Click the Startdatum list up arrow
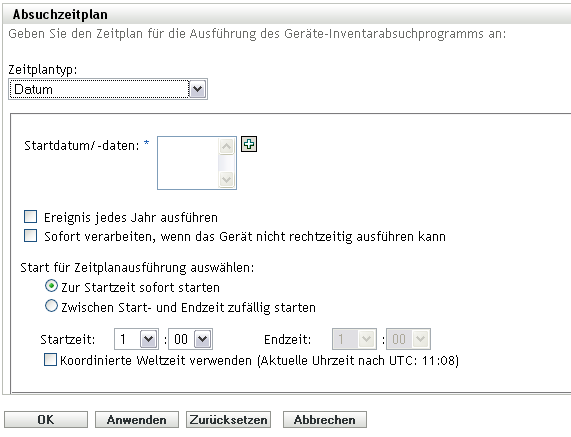Viewport: 571px width, 437px height. (227, 147)
